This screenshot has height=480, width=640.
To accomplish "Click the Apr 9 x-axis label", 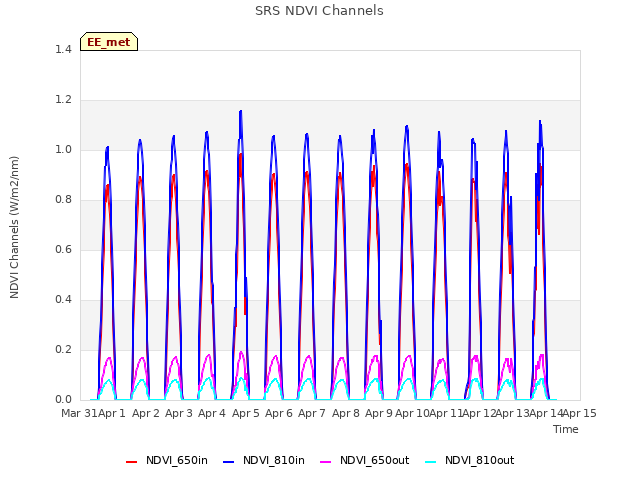I will (379, 413).
